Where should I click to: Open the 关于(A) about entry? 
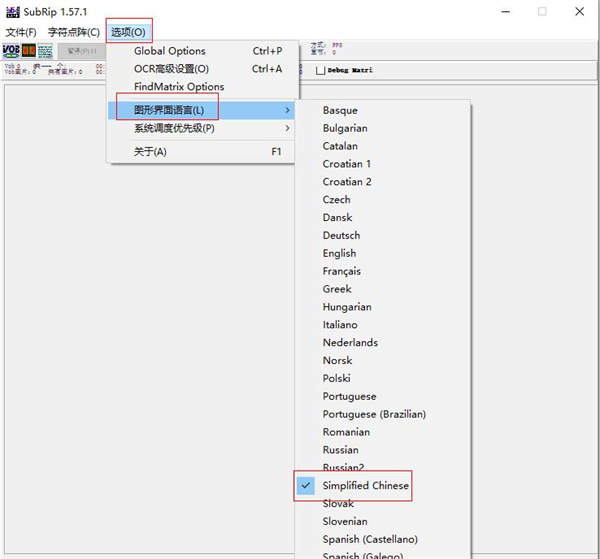point(150,152)
